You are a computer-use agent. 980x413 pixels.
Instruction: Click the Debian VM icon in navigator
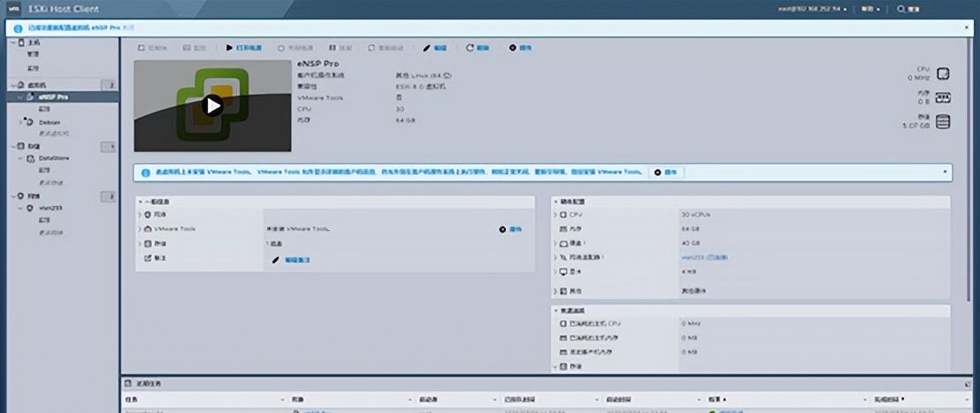pyautogui.click(x=29, y=122)
